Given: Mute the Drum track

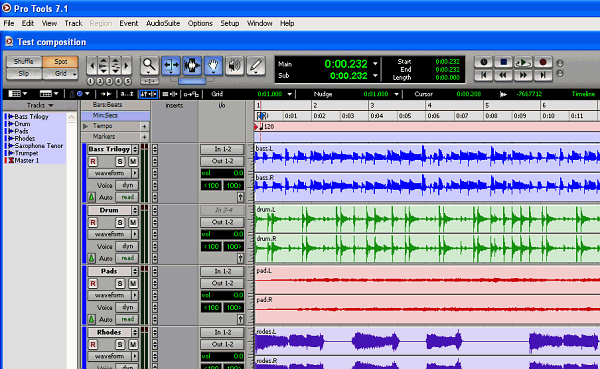Looking at the screenshot, I should (x=133, y=222).
